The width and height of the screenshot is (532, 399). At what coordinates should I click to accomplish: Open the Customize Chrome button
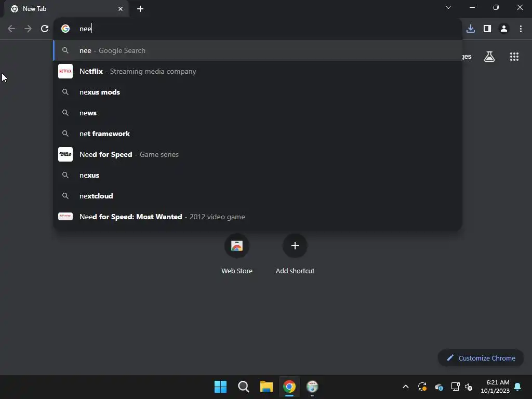click(x=481, y=358)
